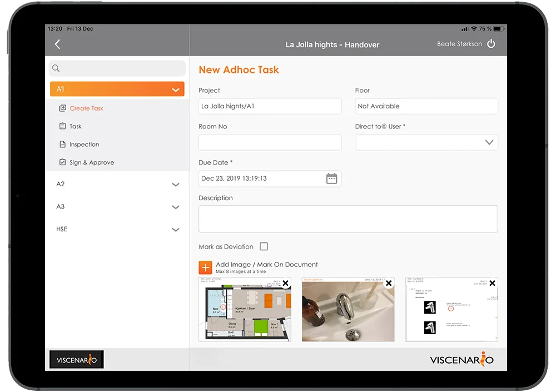Click the Viscenario logo at bottom right
This screenshot has height=392, width=556.
461,359
